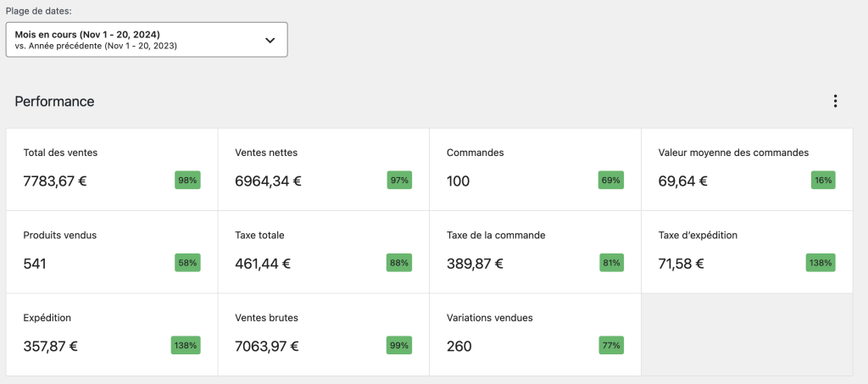Image resolution: width=868 pixels, height=384 pixels.
Task: Click the 98% badge on Total des ventes
Action: [187, 181]
